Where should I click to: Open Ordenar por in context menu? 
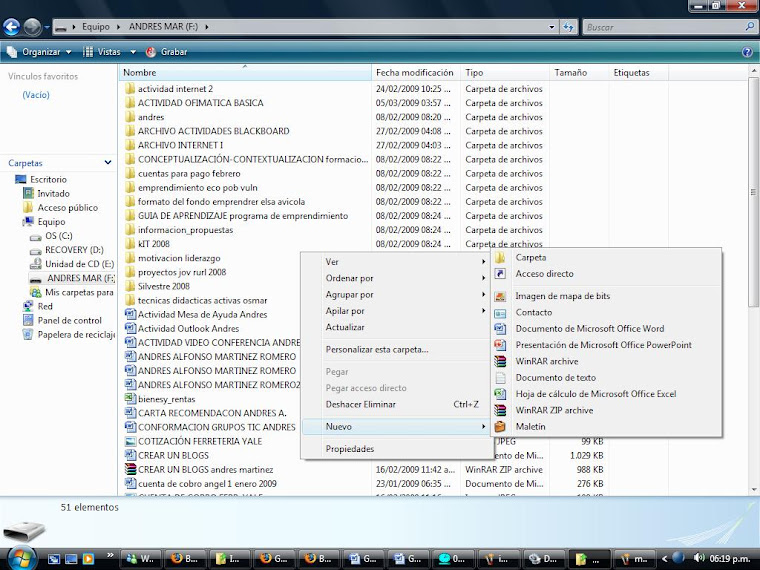pos(396,278)
